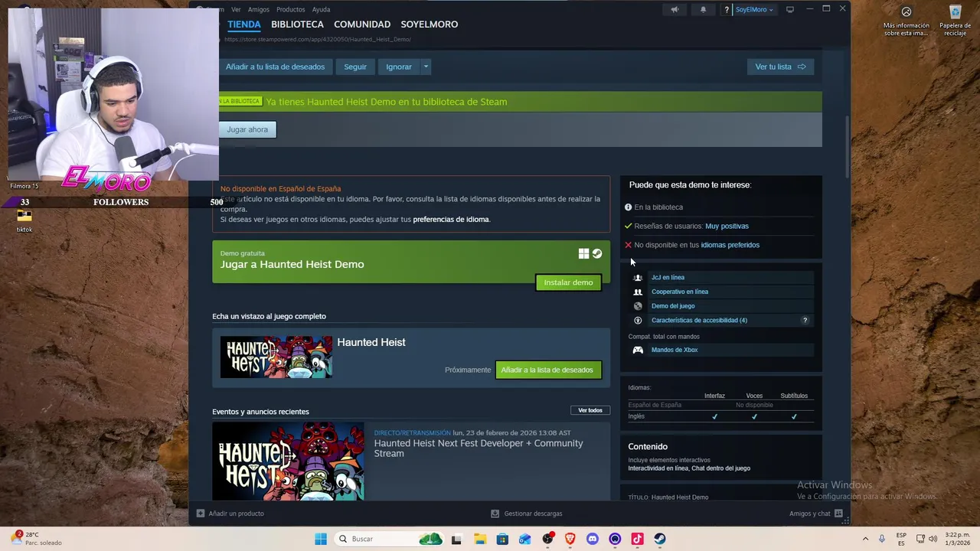Click the store page URL address

pyautogui.click(x=318, y=39)
